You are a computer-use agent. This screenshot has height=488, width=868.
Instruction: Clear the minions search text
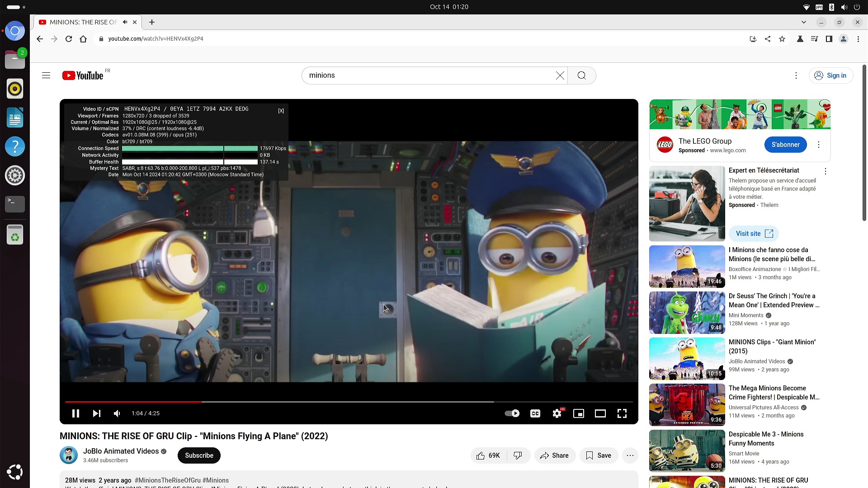pyautogui.click(x=560, y=75)
